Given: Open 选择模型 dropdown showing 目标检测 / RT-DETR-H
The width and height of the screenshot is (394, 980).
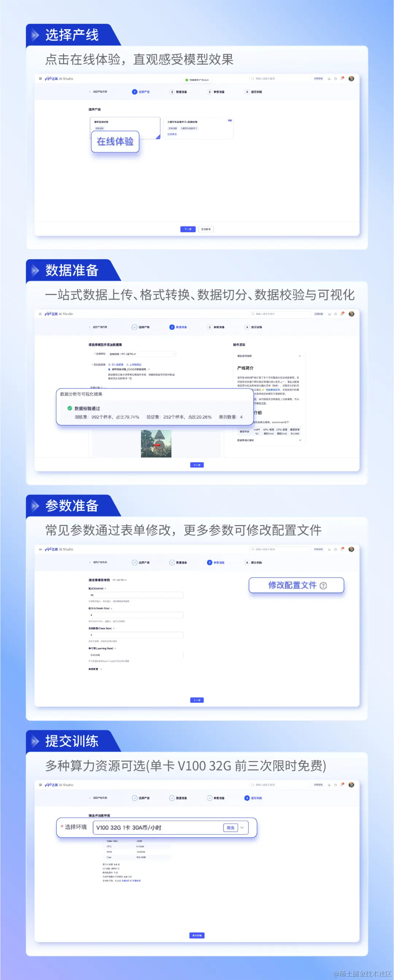Looking at the screenshot, I should click(142, 354).
